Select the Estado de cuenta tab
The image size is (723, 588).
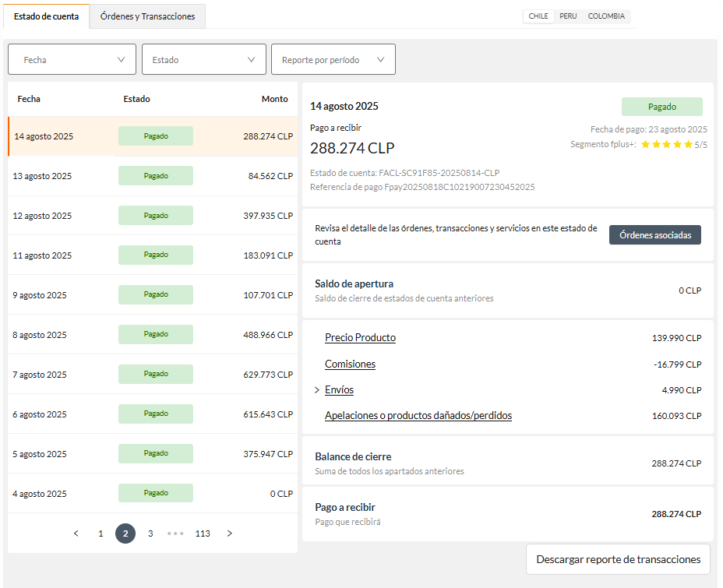pos(46,16)
